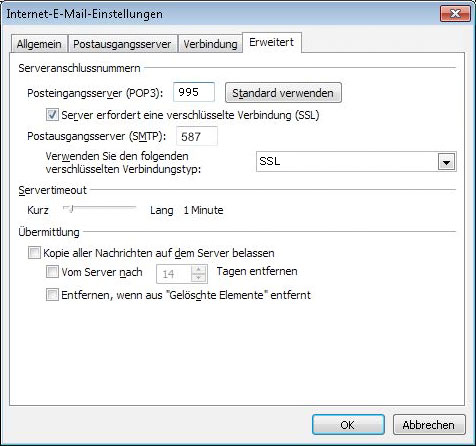The width and height of the screenshot is (476, 446).
Task: Enable Kopie aller Nachrichten auf dem Server belassen
Action: (34, 253)
